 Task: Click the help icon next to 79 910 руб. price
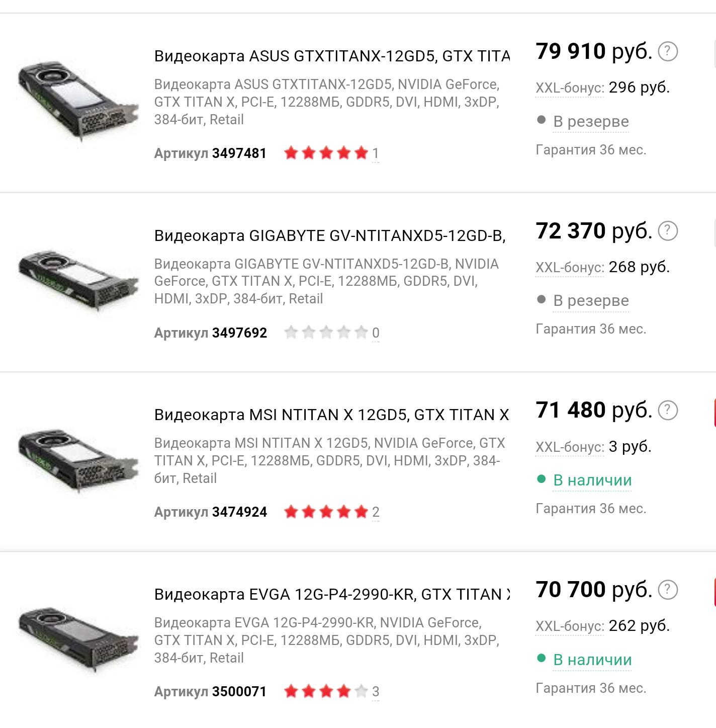[x=668, y=51]
